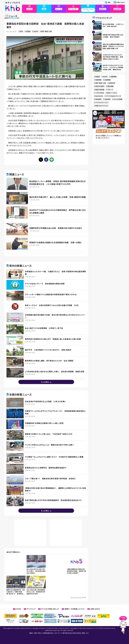This screenshot has width=129, height=644.
Task: Open the footer サイトマップ link
Action: point(30,609)
